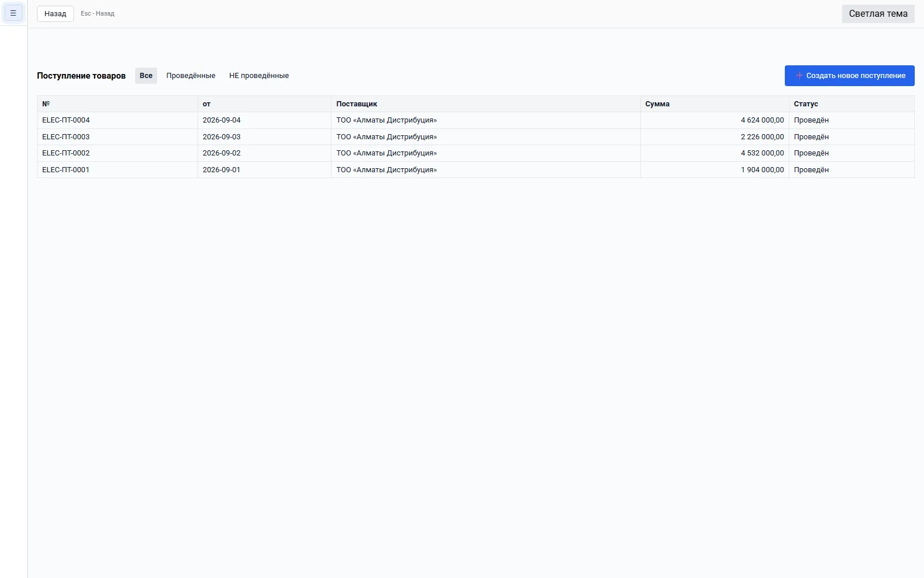
Task: Click sum 1 904 000,00
Action: (x=762, y=170)
